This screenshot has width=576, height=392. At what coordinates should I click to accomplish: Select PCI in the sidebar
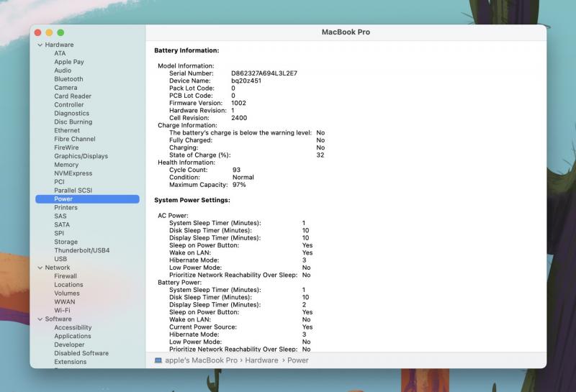pyautogui.click(x=59, y=182)
